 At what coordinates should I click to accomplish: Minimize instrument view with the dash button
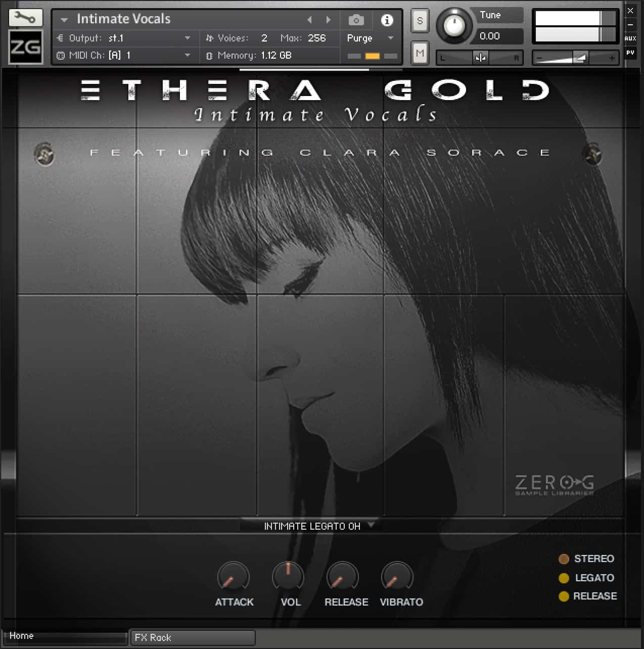pos(630,24)
